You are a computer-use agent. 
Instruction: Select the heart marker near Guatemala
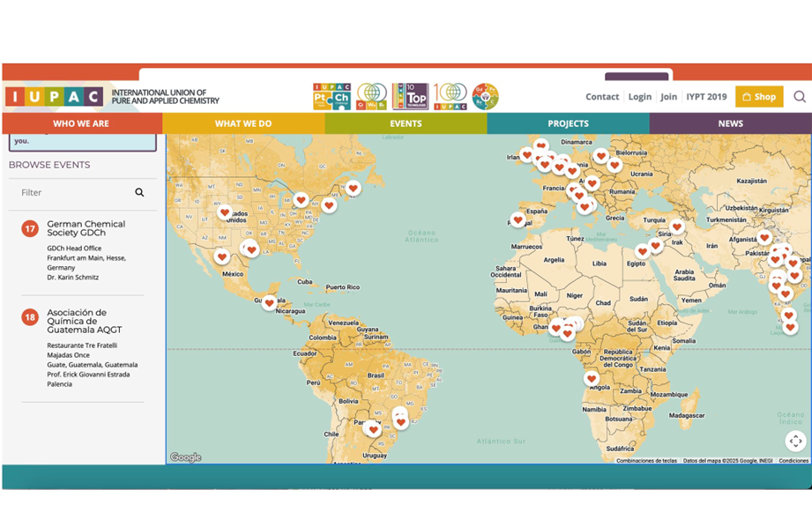270,302
